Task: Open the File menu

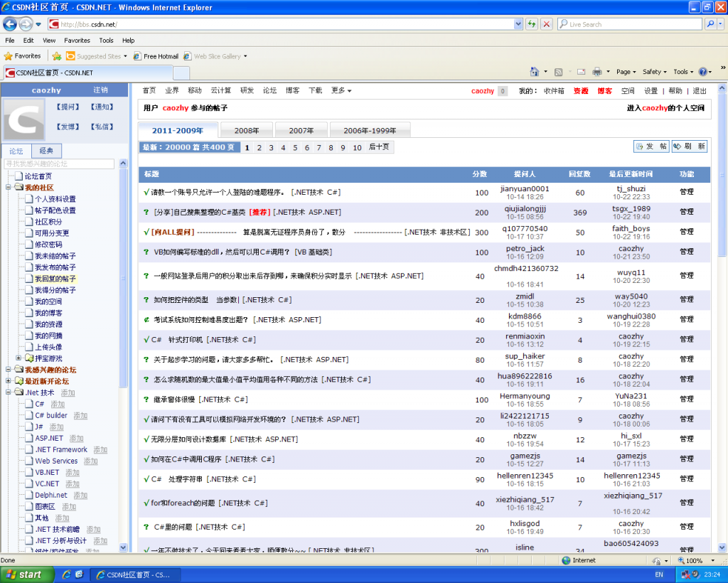Action: pos(10,41)
